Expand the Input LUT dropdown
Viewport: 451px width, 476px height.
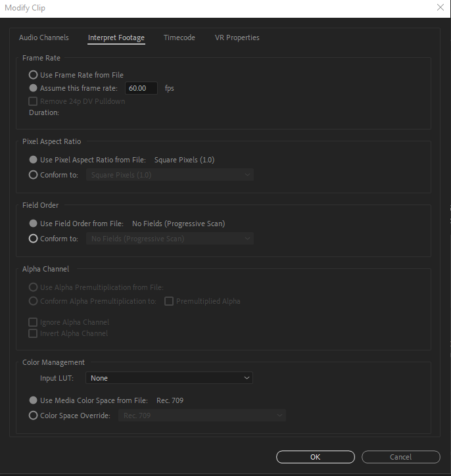(170, 378)
